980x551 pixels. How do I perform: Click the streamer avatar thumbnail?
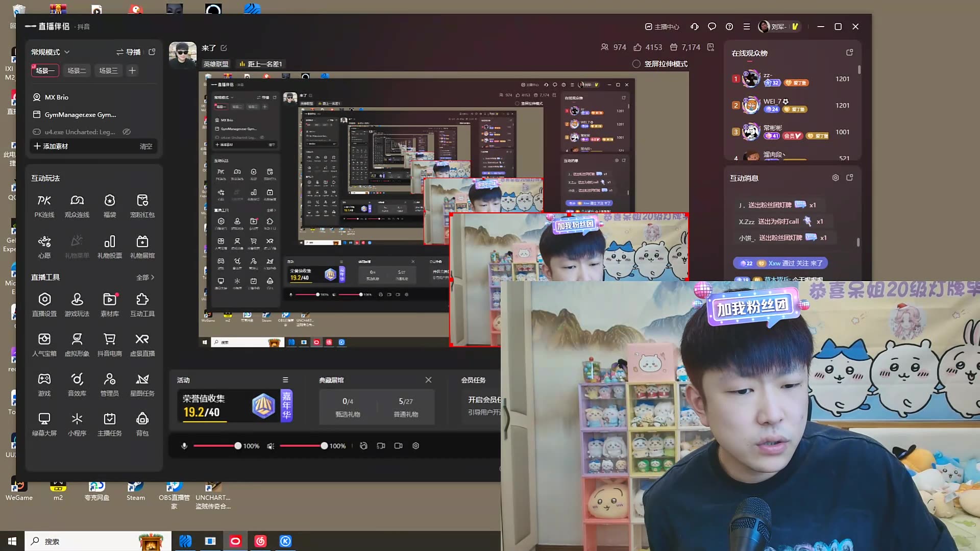(x=183, y=56)
